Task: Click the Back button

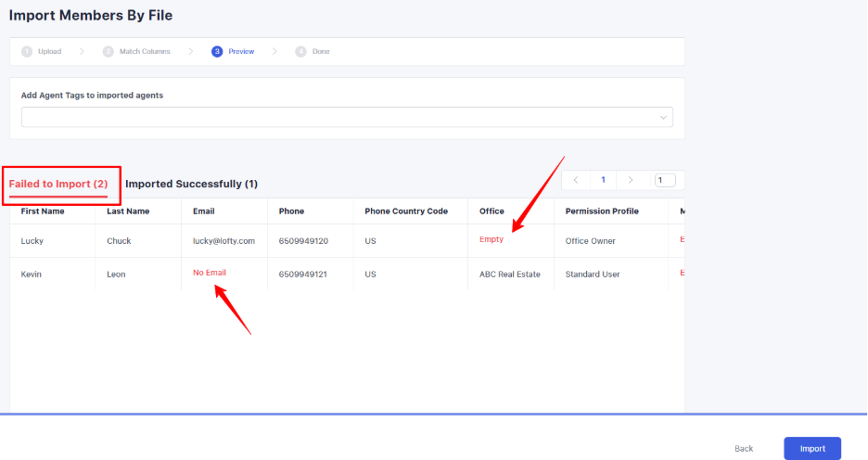Action: [x=744, y=449]
